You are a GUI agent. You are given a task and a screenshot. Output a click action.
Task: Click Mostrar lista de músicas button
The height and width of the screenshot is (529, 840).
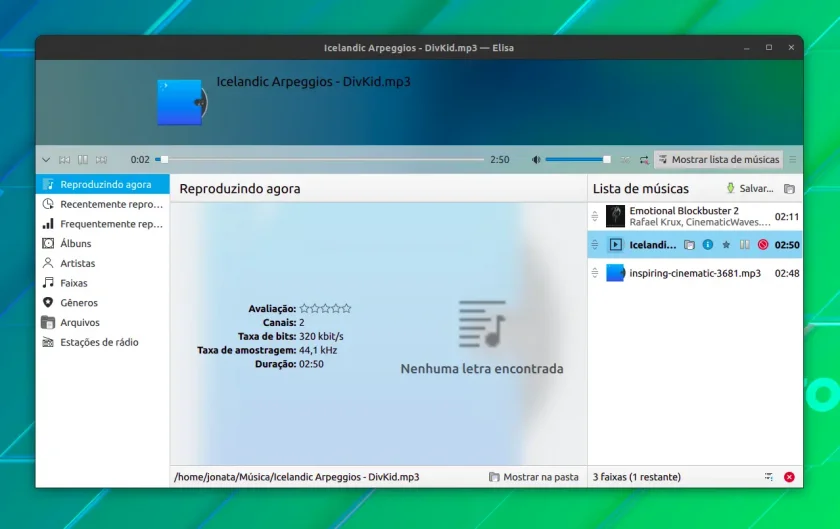point(718,160)
